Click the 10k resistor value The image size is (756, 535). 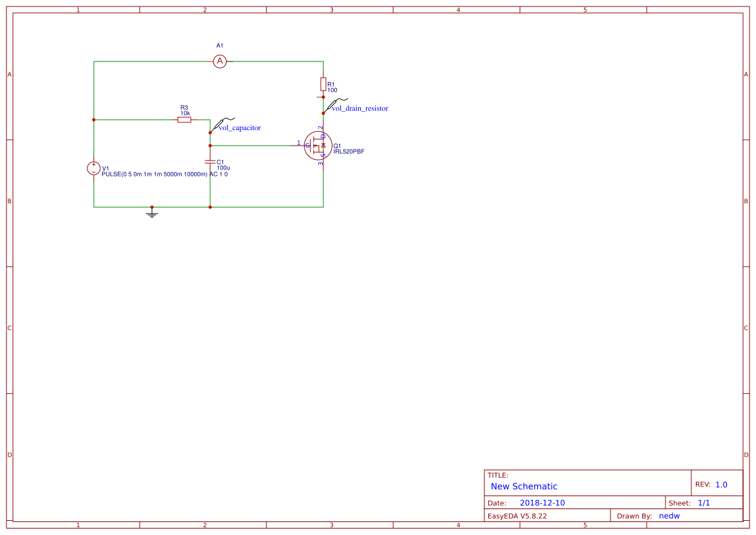coord(185,113)
